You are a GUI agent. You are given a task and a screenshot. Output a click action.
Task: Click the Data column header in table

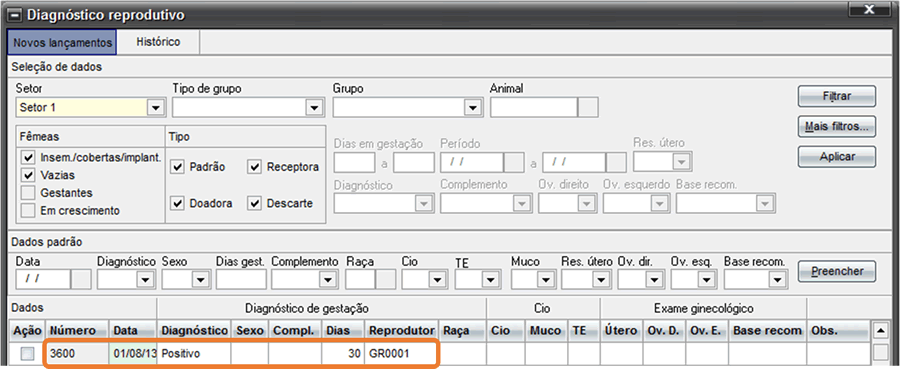tap(133, 331)
